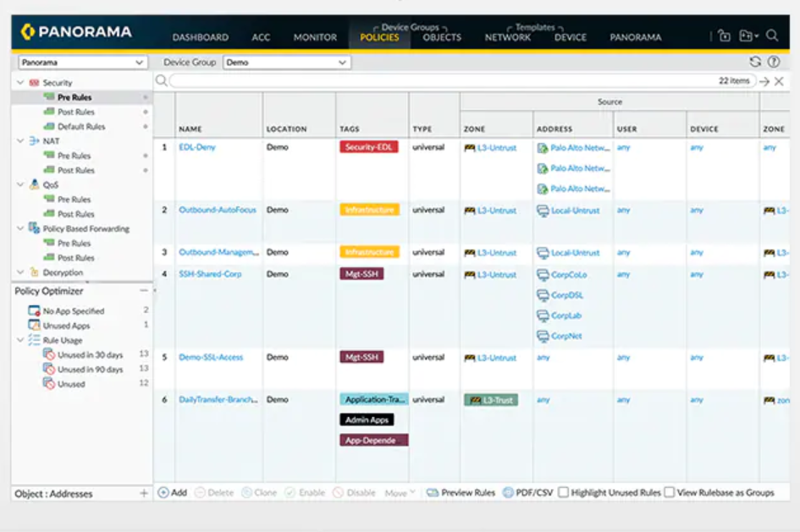Click the Security shield icon in tree

pos(34,83)
